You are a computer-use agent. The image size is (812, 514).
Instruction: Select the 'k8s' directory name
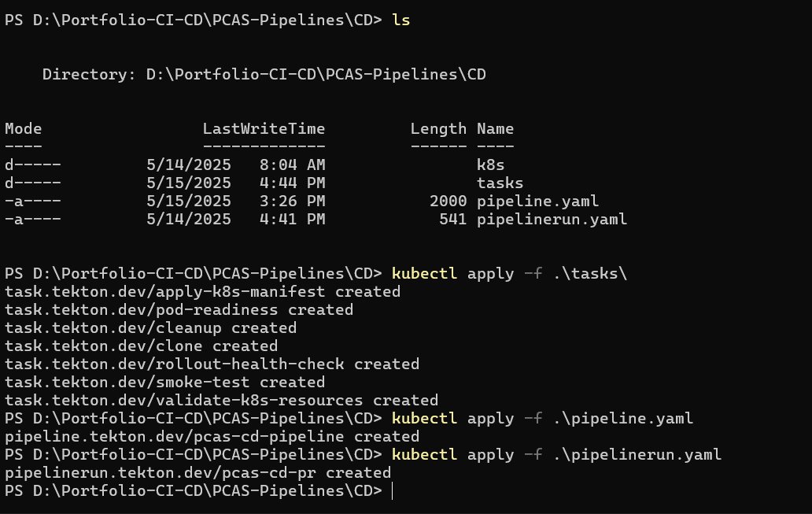point(490,165)
